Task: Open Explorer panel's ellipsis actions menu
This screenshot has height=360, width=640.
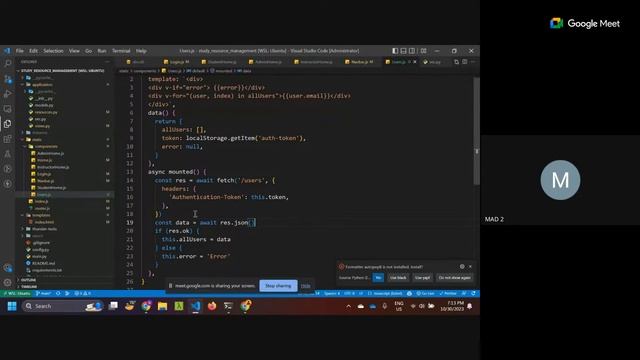Action: coord(108,62)
